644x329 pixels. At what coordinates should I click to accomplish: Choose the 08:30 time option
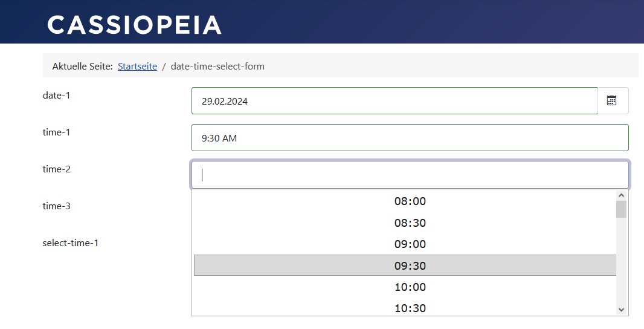[x=410, y=223]
